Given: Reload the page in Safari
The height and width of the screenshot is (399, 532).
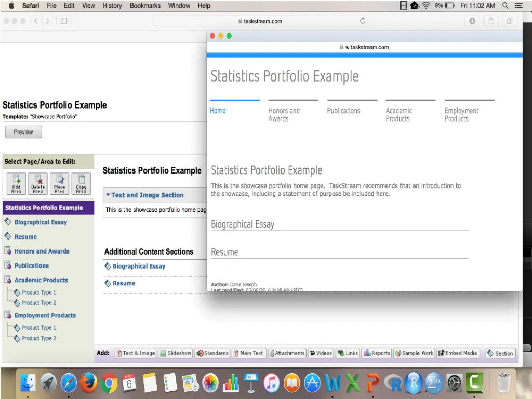Looking at the screenshot, I should pos(362,21).
